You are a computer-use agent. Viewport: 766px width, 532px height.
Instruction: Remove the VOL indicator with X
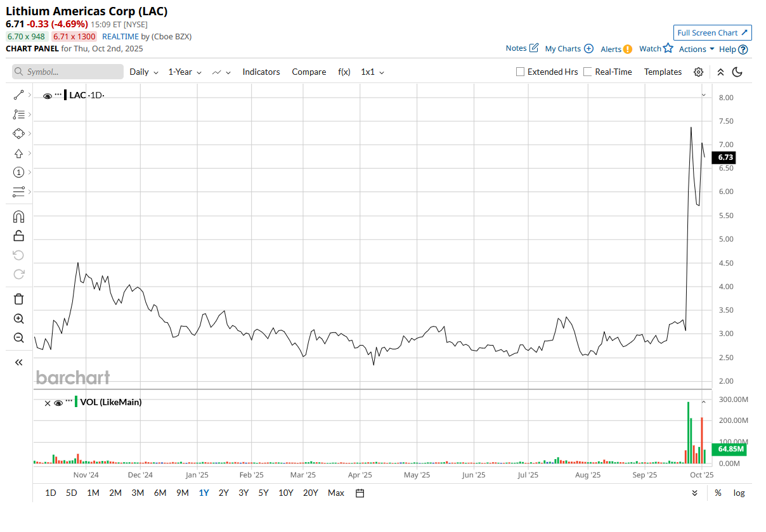pyautogui.click(x=48, y=403)
